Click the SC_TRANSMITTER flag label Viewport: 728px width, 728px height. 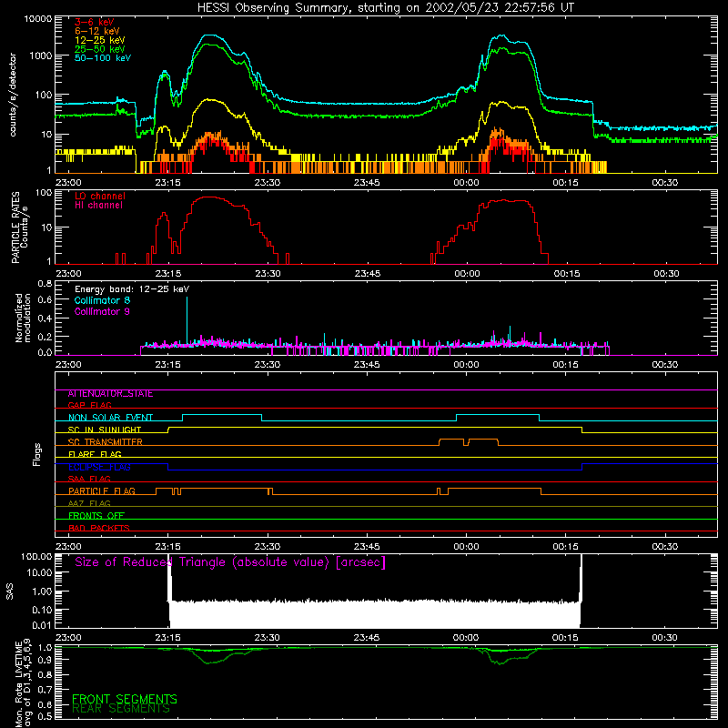[x=106, y=442]
